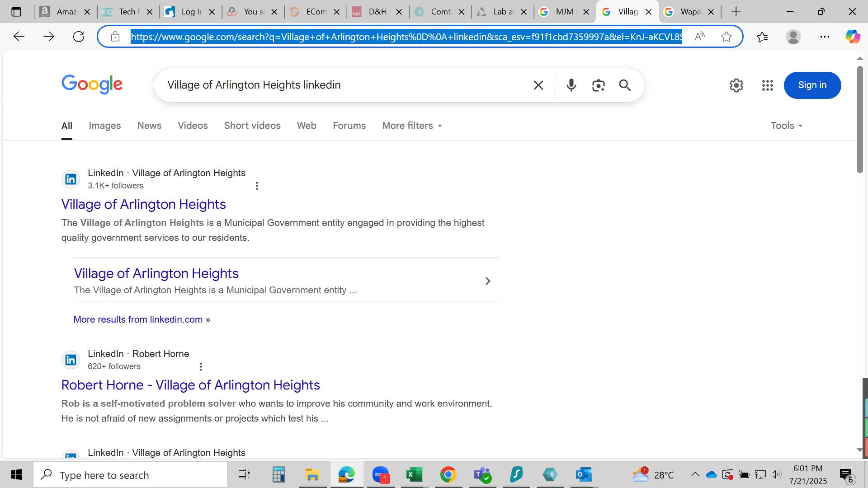The height and width of the screenshot is (488, 868).
Task: Click the page vertical scrollbar thumb
Action: coord(860,119)
